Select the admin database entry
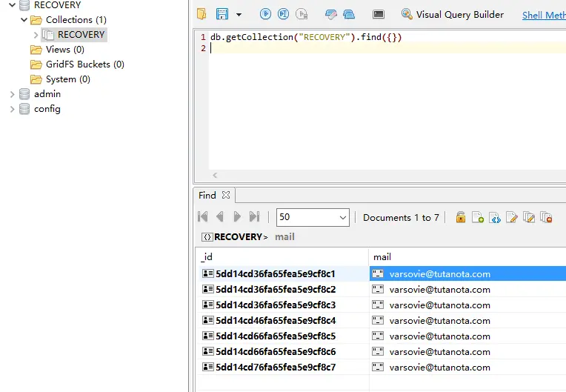 [47, 94]
